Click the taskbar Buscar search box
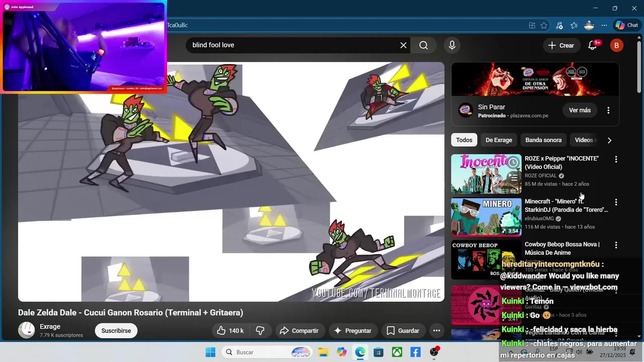Viewport: 644px width, 362px height. click(x=268, y=352)
